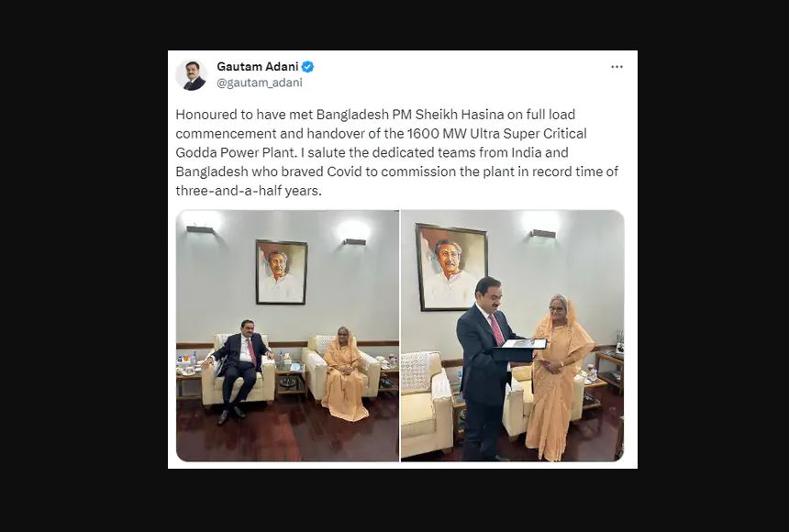This screenshot has width=789, height=532.
Task: Open the right photo of standing handover
Action: [512, 335]
